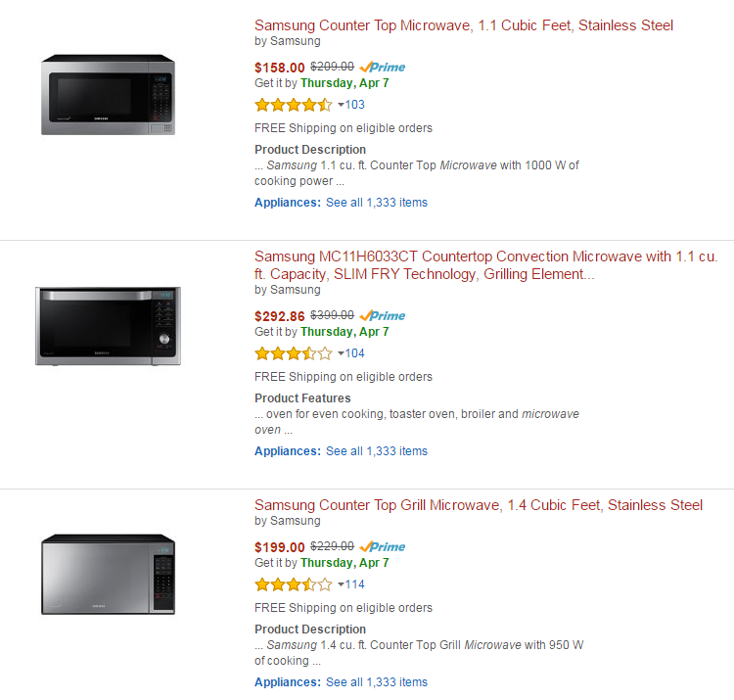Open the Samsung MC11H6033CT Convection Microwave title
This screenshot has width=734, height=700.
485,265
